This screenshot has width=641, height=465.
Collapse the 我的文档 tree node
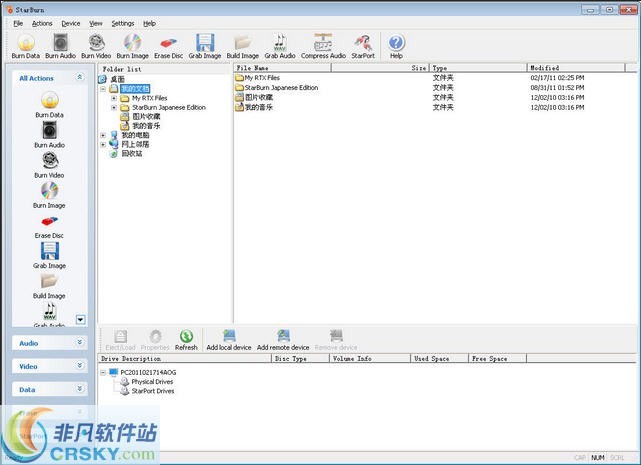coord(103,89)
